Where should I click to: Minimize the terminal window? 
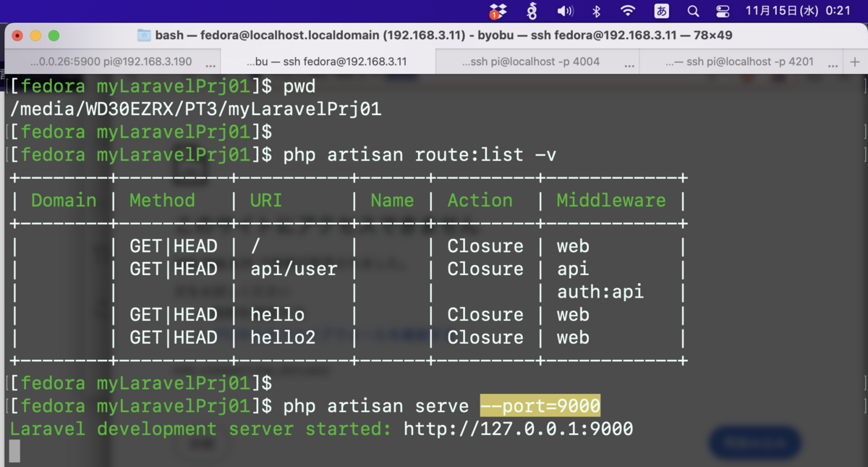(35, 35)
